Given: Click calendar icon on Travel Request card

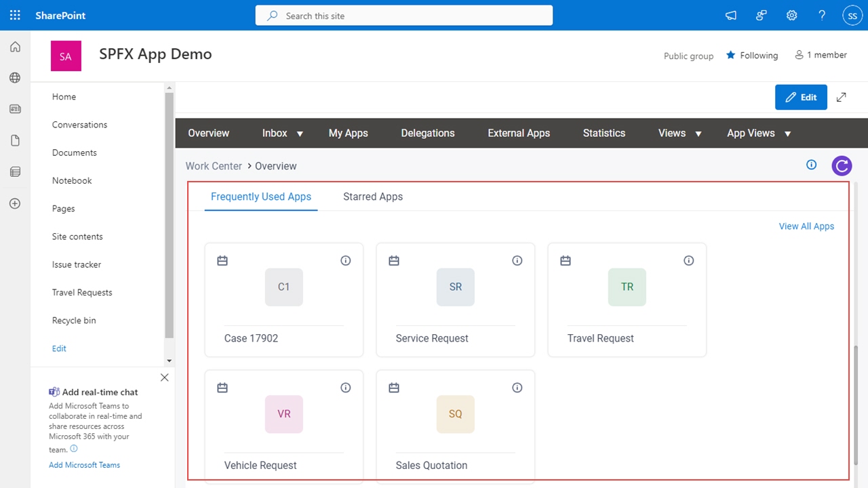Looking at the screenshot, I should click(x=566, y=260).
